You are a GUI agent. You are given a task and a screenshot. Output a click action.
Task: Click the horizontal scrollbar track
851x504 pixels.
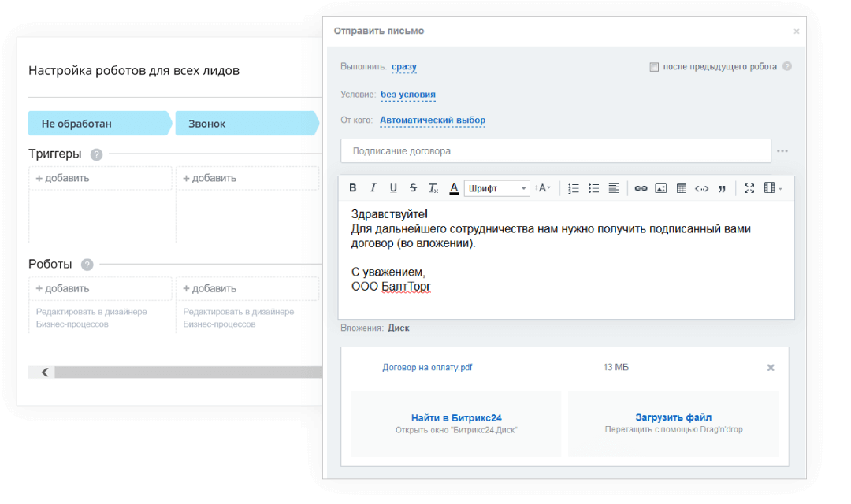click(188, 372)
